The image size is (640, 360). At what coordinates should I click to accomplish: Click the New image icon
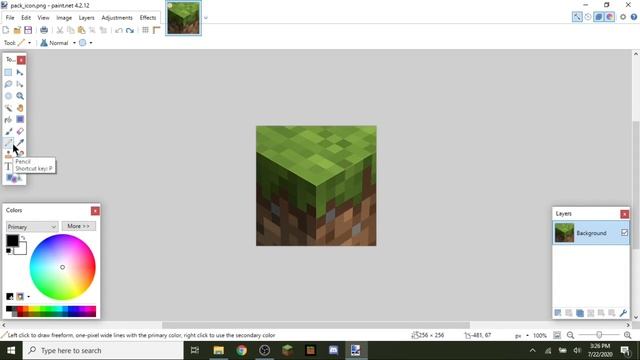6,30
